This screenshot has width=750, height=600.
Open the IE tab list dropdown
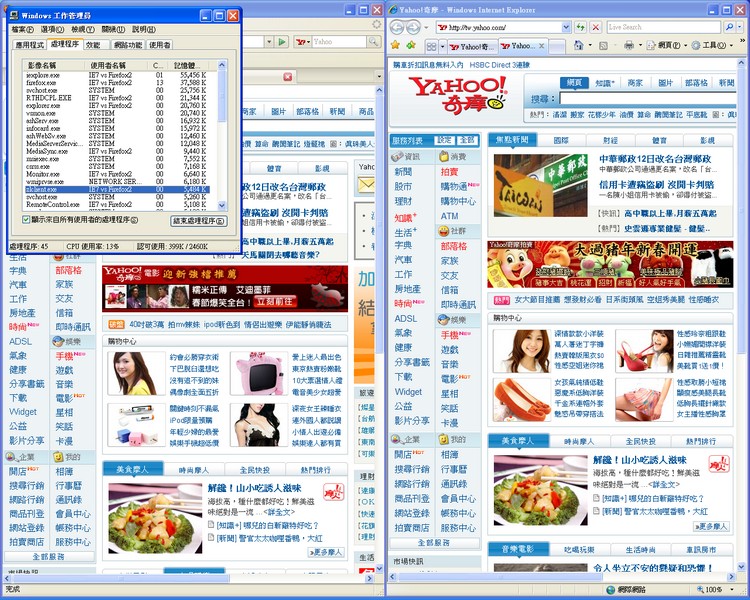coord(442,46)
